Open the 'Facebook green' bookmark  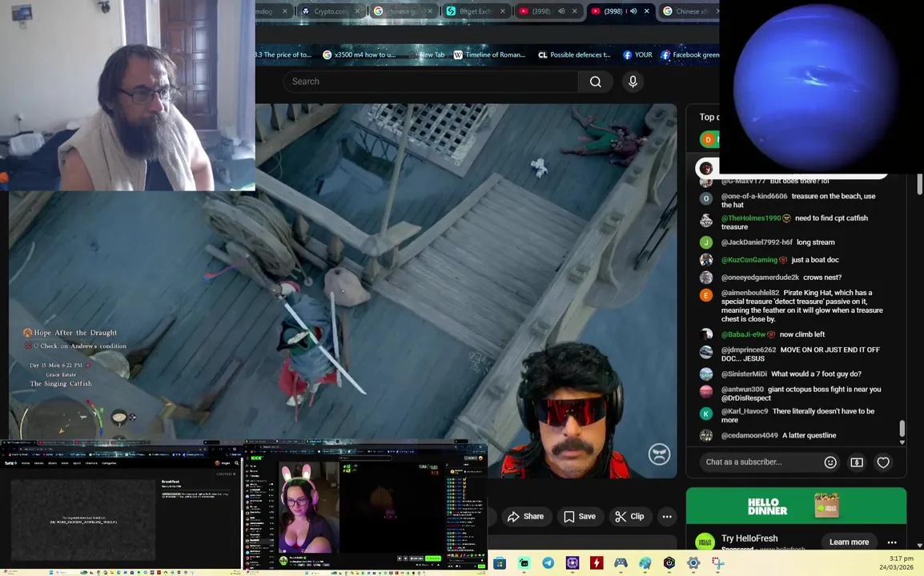tap(690, 54)
